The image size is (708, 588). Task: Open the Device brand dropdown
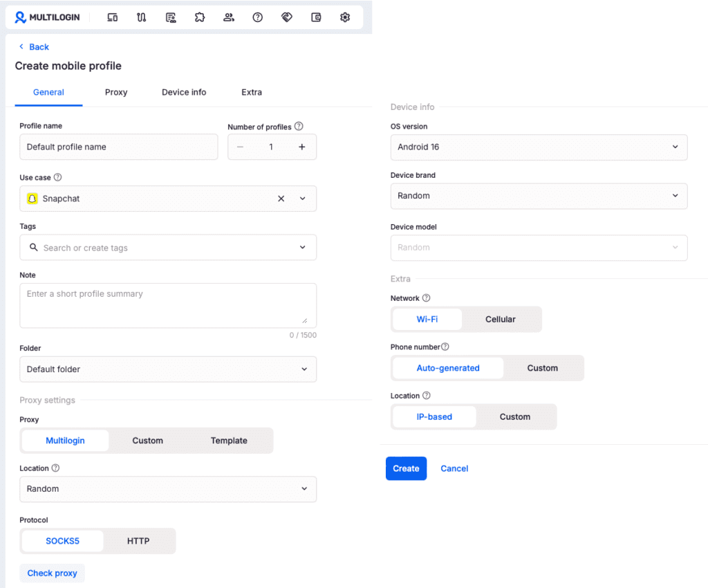pyautogui.click(x=539, y=196)
